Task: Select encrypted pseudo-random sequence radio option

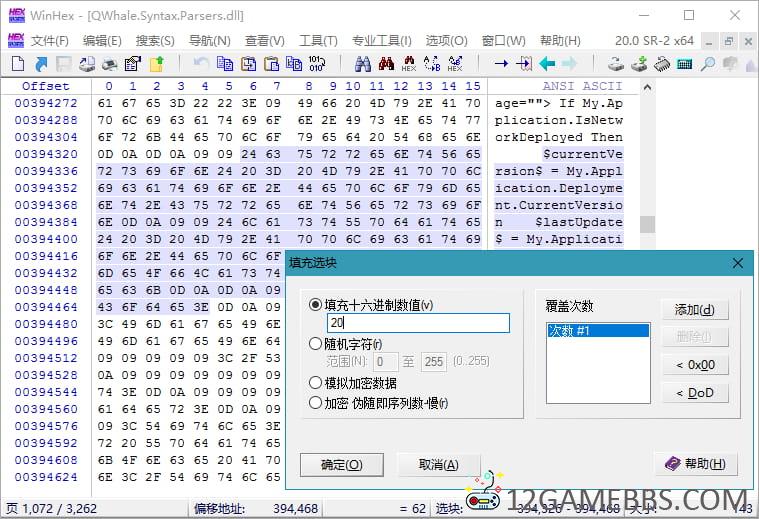Action: [315, 402]
